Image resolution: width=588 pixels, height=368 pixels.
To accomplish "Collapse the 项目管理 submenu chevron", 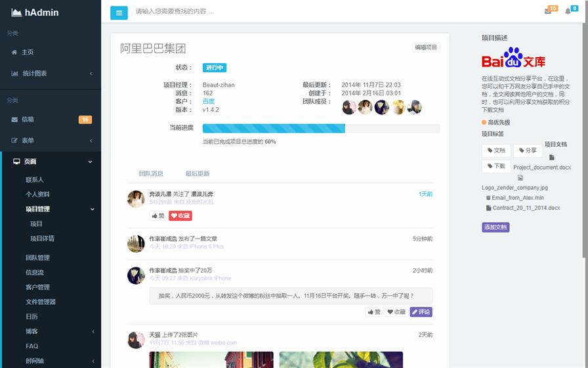I will [93, 209].
